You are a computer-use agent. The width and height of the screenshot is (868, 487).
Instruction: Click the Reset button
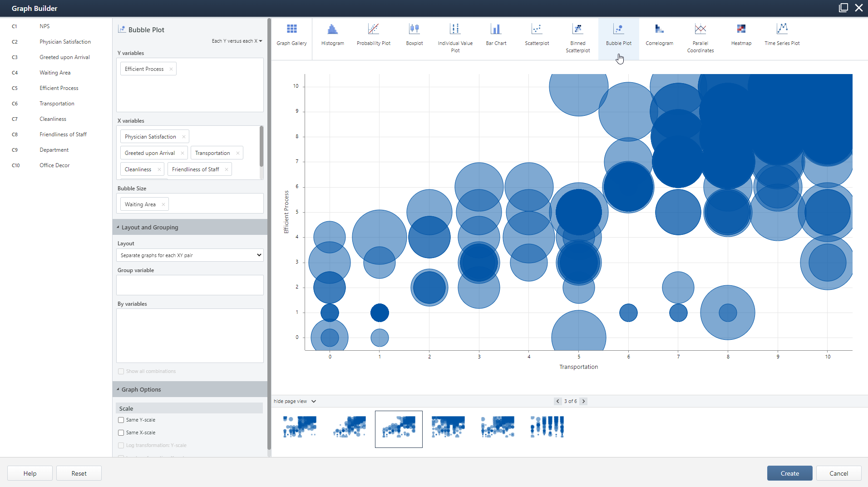pyautogui.click(x=79, y=473)
